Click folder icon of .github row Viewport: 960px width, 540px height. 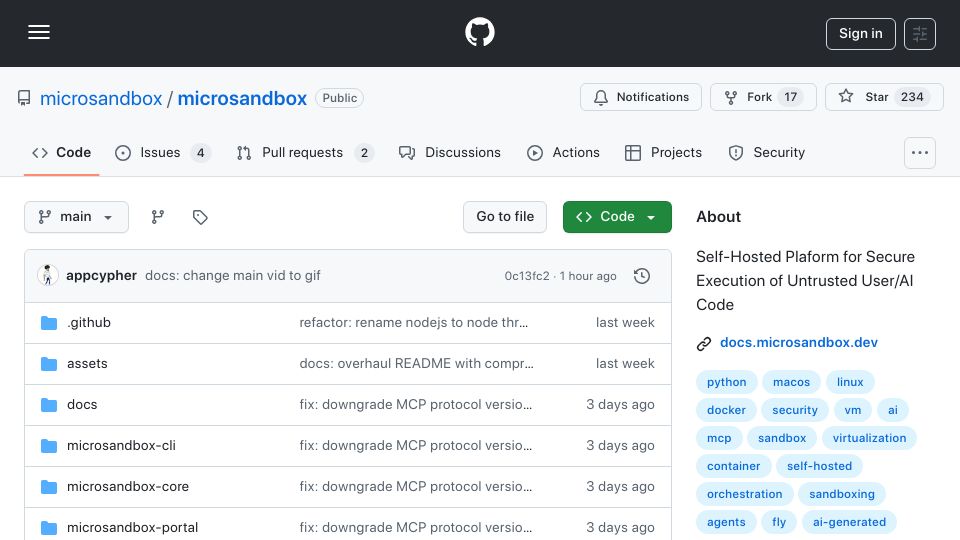(x=49, y=323)
